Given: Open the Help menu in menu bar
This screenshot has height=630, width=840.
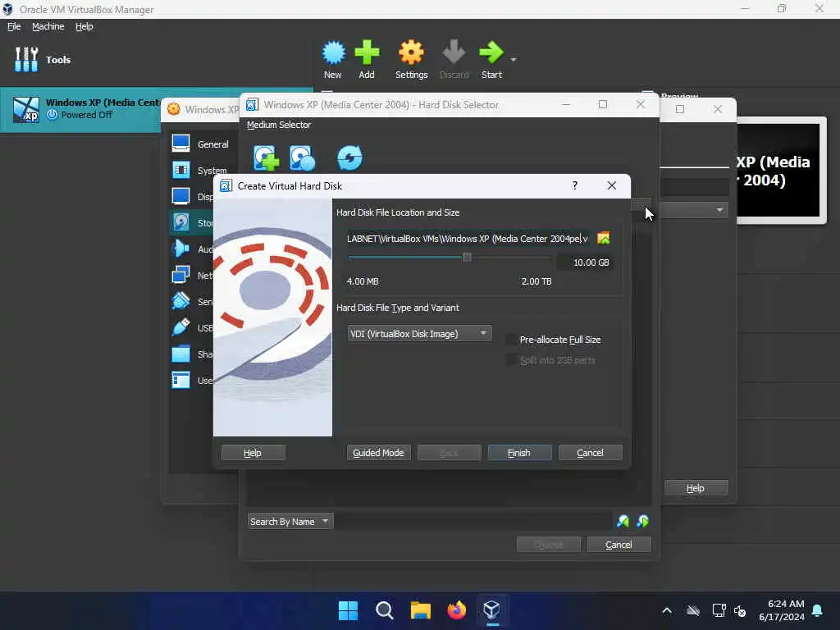Looking at the screenshot, I should (84, 26).
